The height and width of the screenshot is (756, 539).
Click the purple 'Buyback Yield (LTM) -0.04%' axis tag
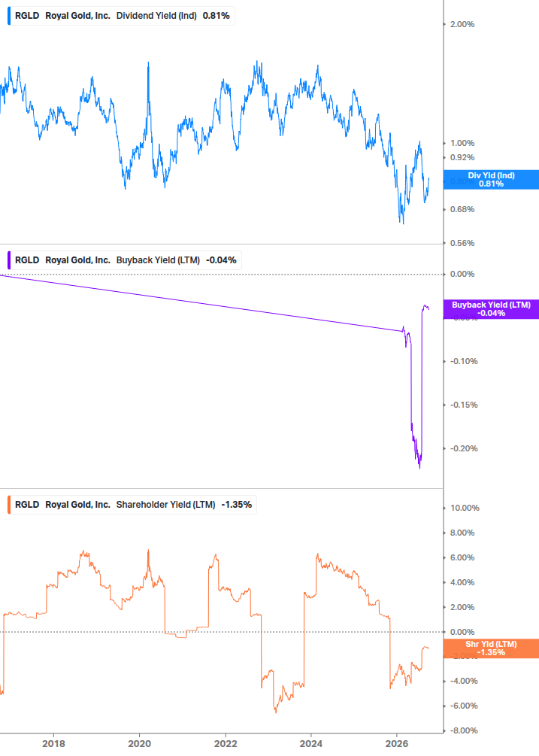[x=491, y=309]
